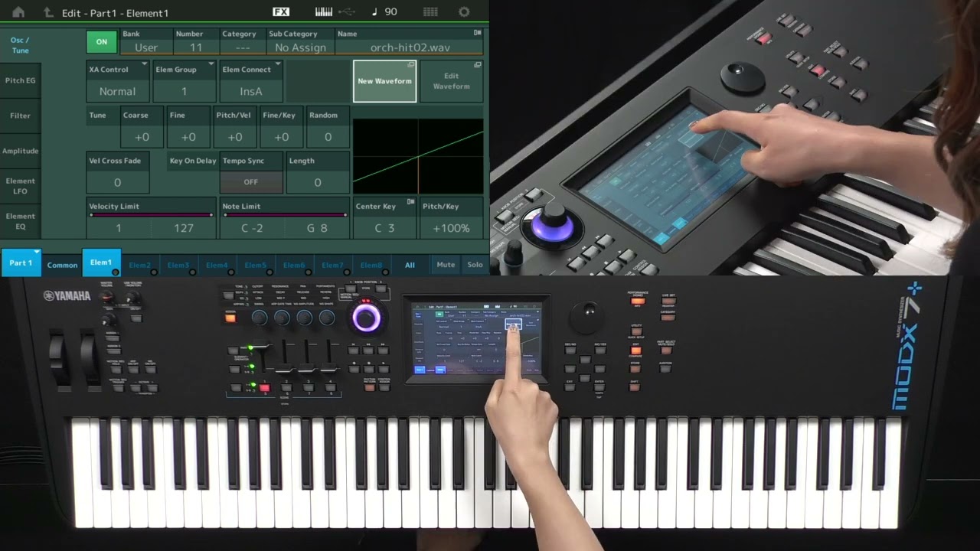Viewport: 980px width, 551px height.
Task: Open the Element EQ tab
Action: click(x=20, y=221)
